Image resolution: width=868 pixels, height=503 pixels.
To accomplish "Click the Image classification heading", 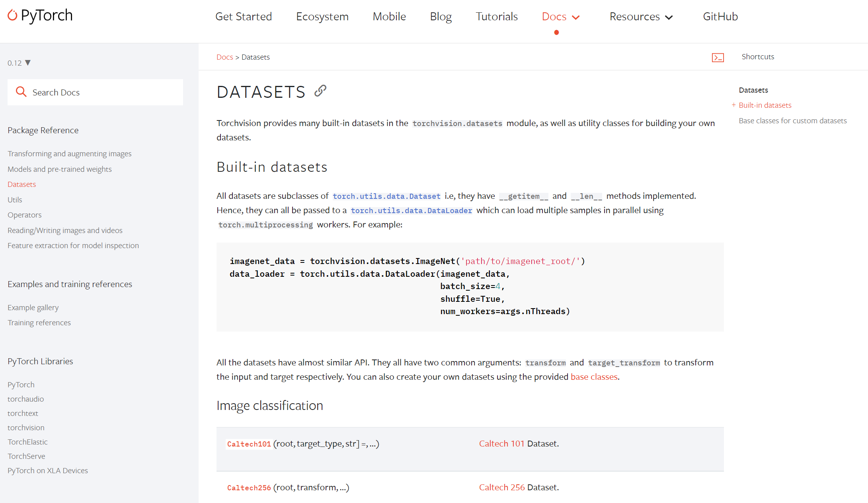I will coord(270,406).
